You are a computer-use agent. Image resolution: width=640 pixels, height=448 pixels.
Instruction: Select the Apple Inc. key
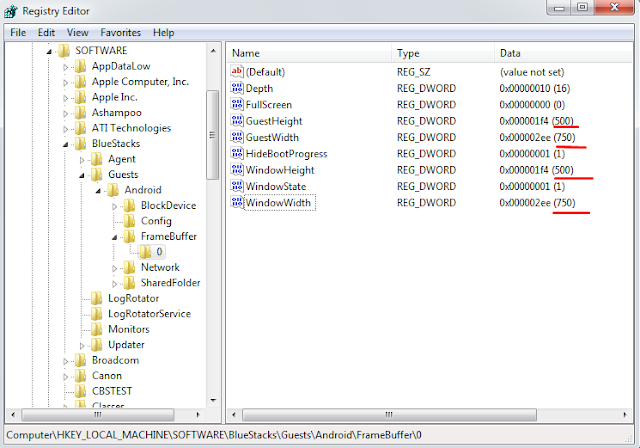point(114,97)
